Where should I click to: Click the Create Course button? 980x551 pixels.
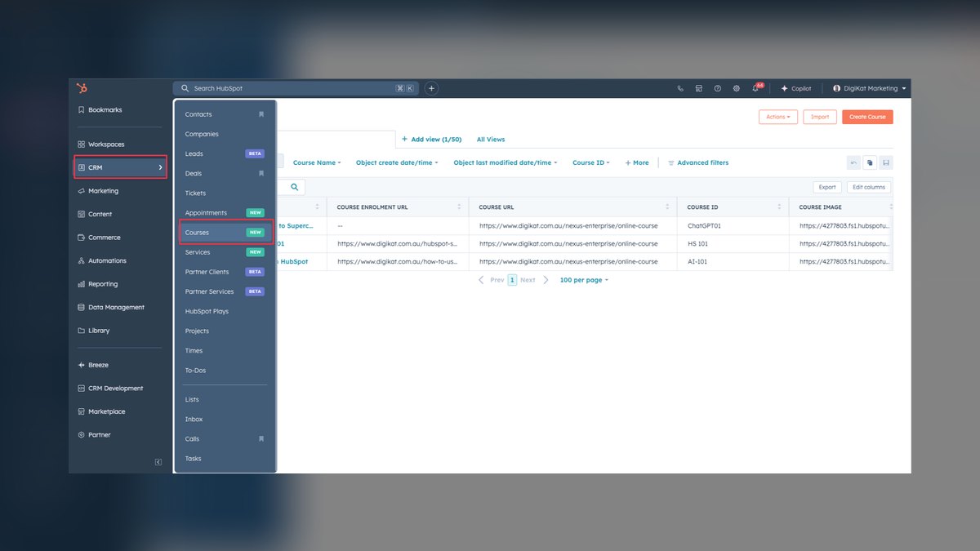(x=867, y=117)
